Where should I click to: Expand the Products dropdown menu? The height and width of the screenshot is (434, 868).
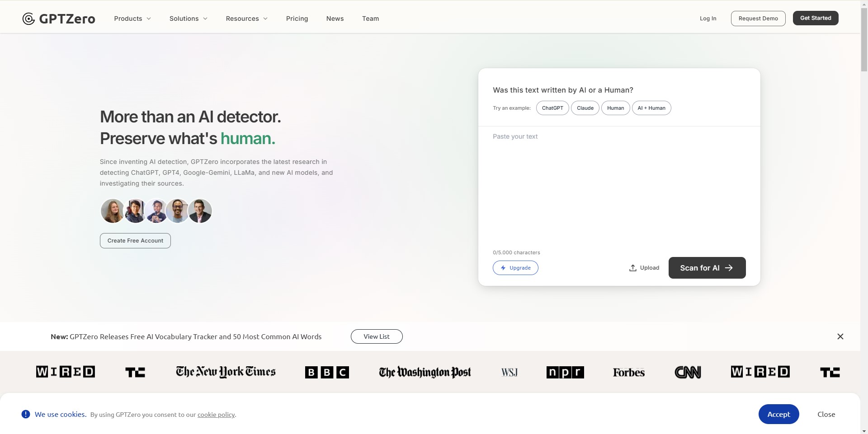click(x=132, y=19)
